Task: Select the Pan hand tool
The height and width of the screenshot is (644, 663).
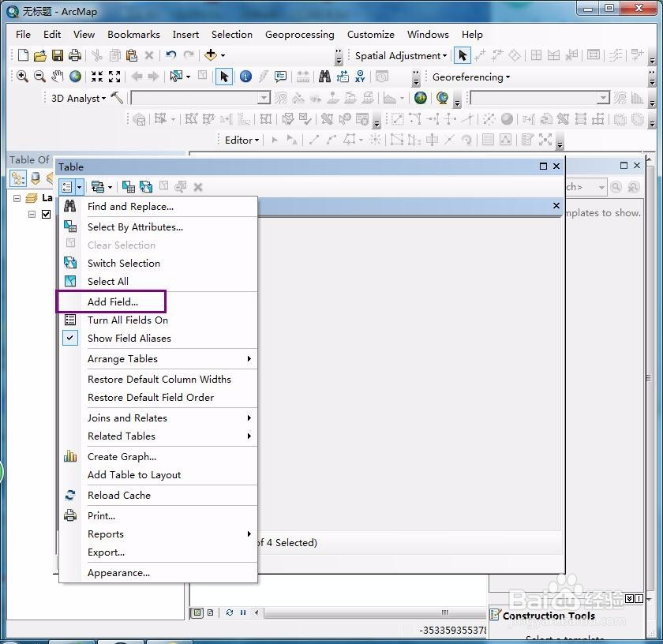Action: tap(57, 77)
